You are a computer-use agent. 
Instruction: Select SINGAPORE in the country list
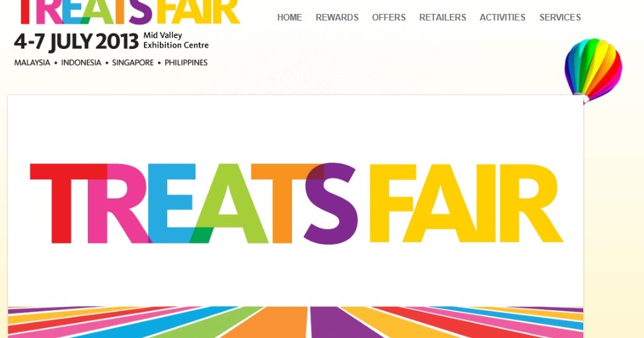133,62
